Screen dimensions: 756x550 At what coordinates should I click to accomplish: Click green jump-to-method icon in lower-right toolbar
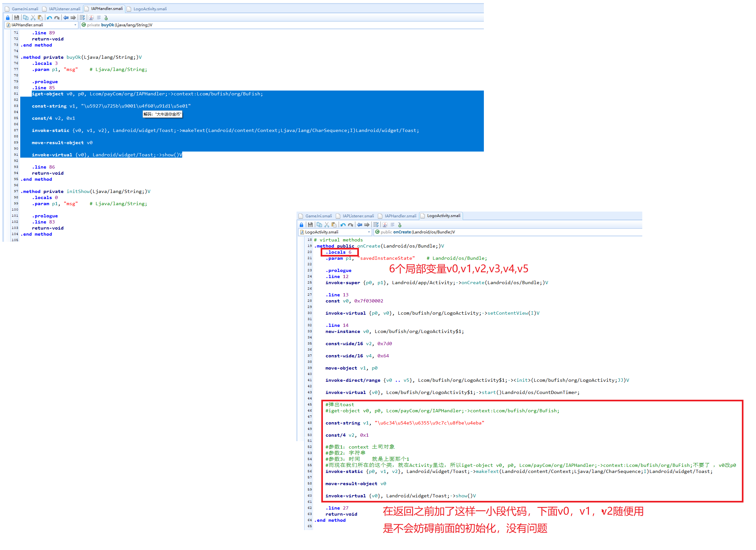[400, 225]
